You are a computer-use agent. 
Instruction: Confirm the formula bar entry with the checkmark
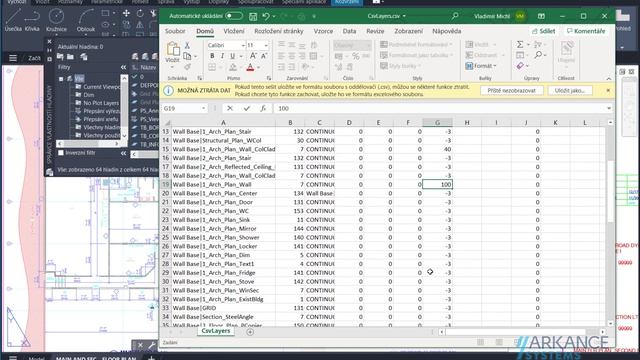click(247, 108)
